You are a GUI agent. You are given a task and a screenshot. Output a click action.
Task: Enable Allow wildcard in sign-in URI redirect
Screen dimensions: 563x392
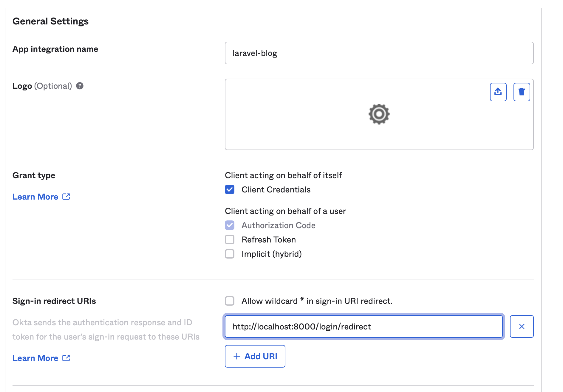click(x=230, y=301)
